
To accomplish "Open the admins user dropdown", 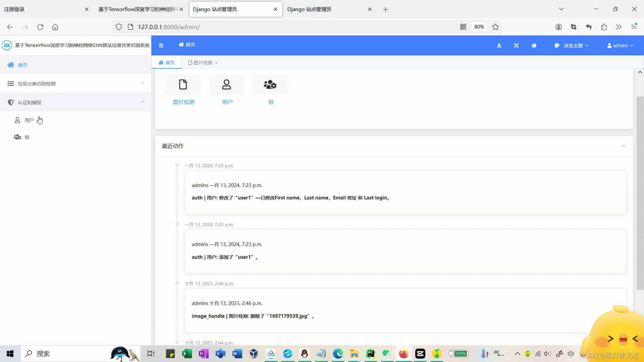I will pos(620,46).
